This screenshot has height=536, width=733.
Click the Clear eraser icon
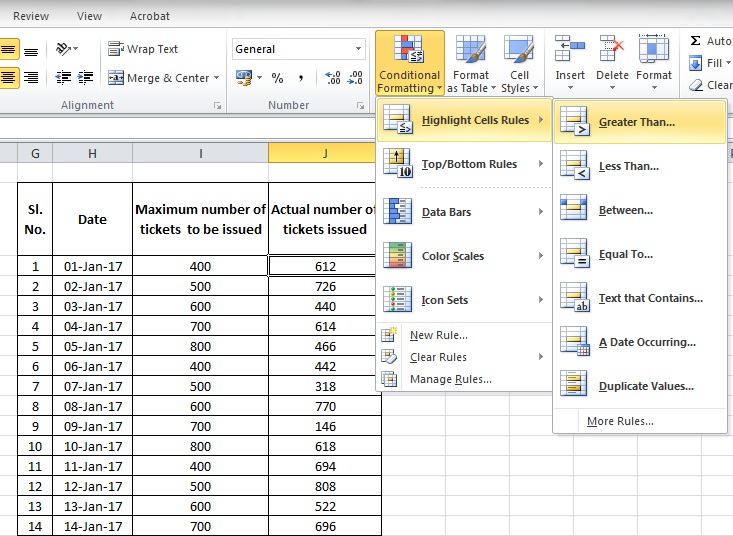pos(696,85)
